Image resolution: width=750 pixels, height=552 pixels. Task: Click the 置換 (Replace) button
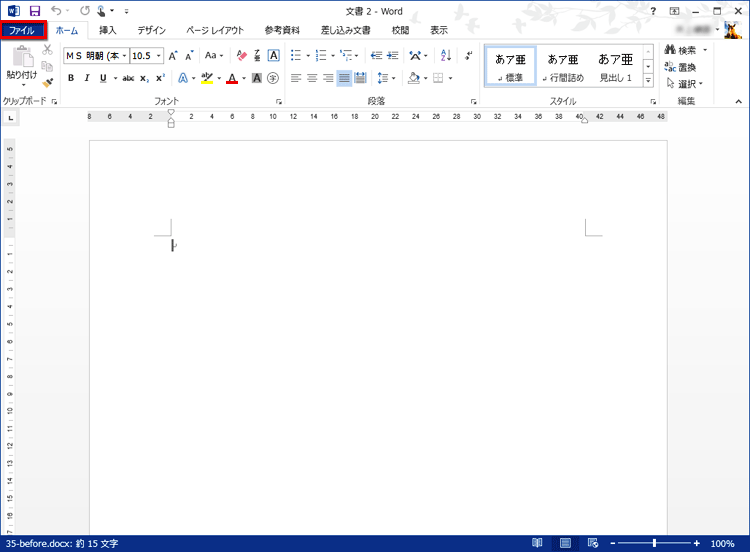tap(681, 67)
